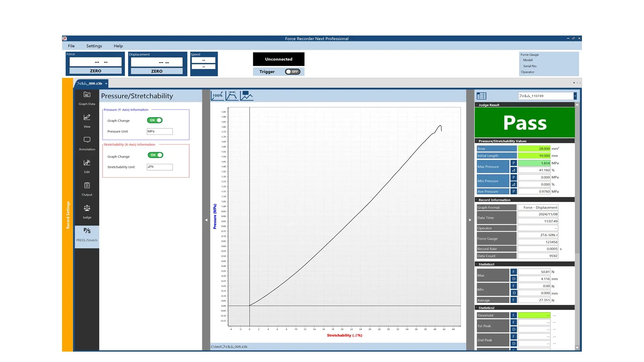Viewport: 644px width, 362px height.
Task: Open the Settings menu
Action: point(94,46)
